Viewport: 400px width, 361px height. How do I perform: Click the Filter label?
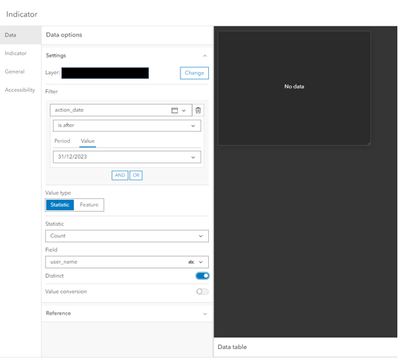click(52, 91)
